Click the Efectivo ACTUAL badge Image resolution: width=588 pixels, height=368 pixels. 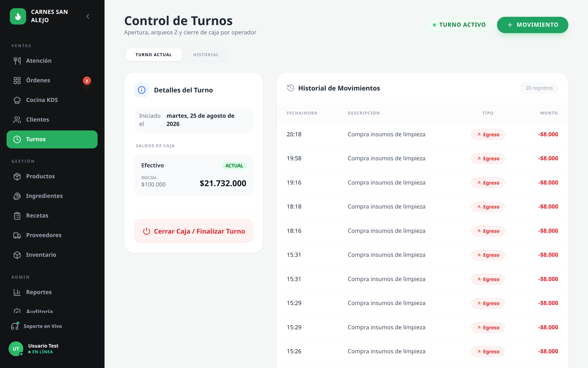coord(234,166)
